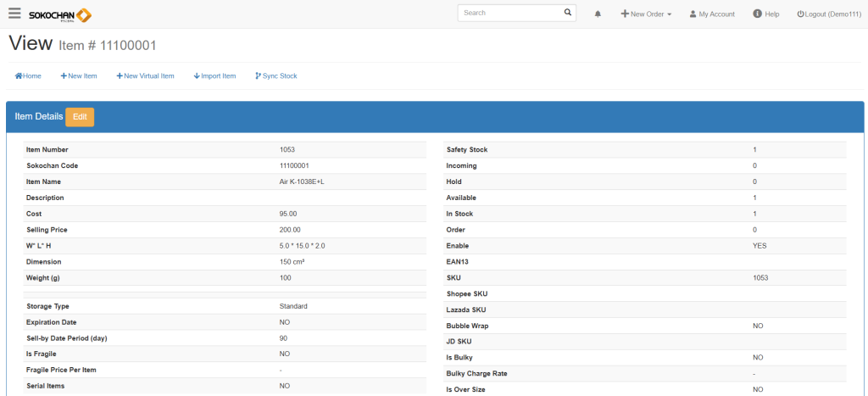Open the Help info link
This screenshot has width=868, height=396.
765,14
